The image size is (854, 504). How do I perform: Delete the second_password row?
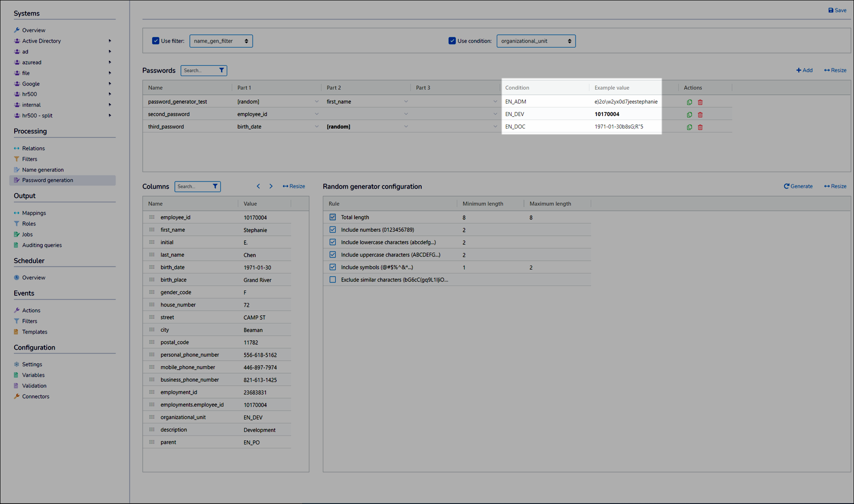coord(700,114)
